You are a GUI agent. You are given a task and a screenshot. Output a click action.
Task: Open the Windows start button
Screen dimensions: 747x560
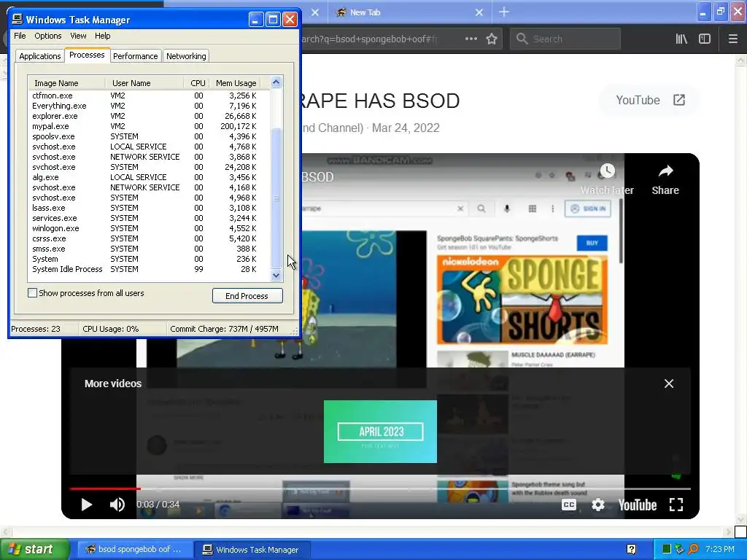(x=34, y=550)
